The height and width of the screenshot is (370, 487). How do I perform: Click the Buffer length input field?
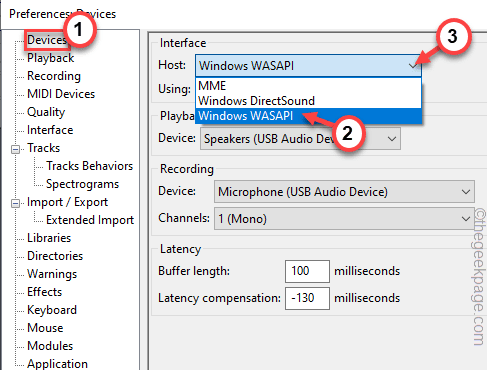pos(307,271)
